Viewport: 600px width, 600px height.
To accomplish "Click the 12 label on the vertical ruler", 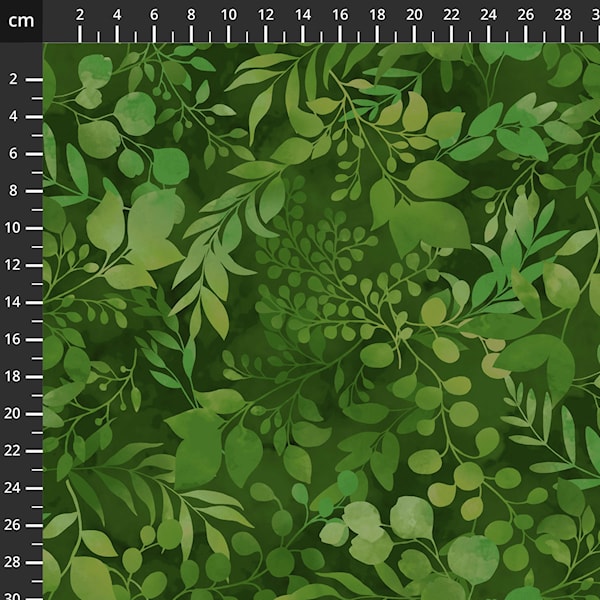I will click(x=12, y=265).
